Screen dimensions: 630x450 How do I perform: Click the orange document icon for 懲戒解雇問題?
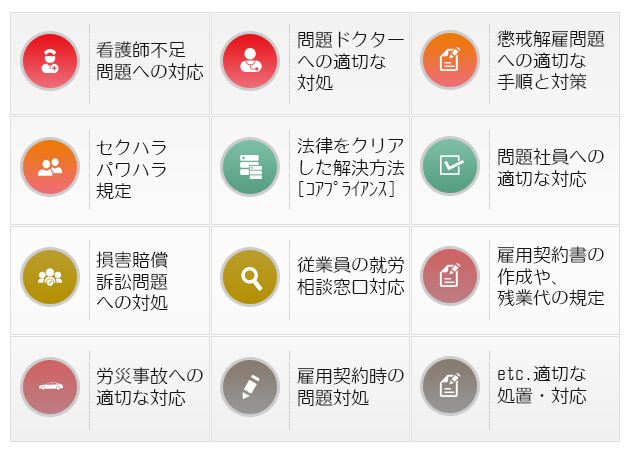[x=450, y=60]
